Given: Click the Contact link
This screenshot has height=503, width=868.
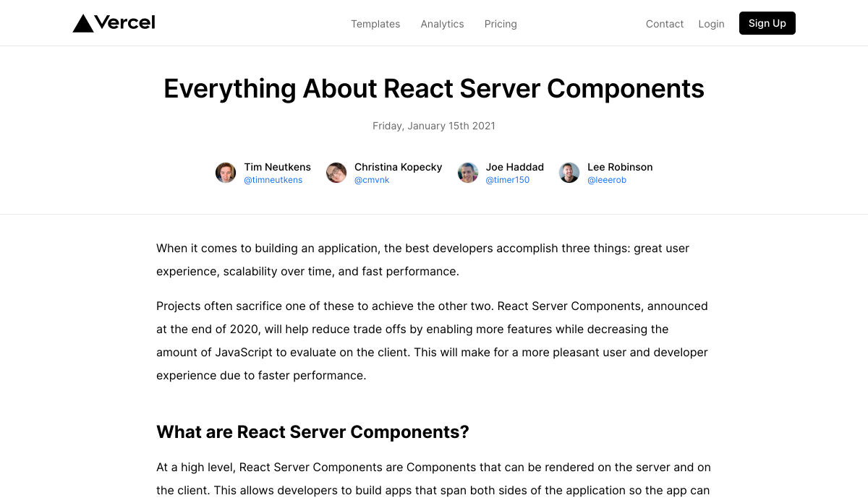Looking at the screenshot, I should click(665, 24).
